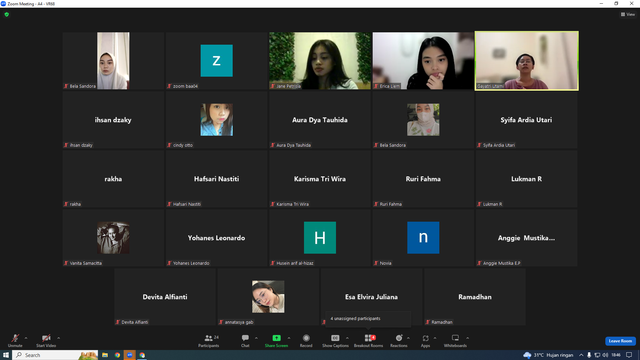Click the Unmute microphone icon
The image size is (640, 360).
pyautogui.click(x=15, y=338)
